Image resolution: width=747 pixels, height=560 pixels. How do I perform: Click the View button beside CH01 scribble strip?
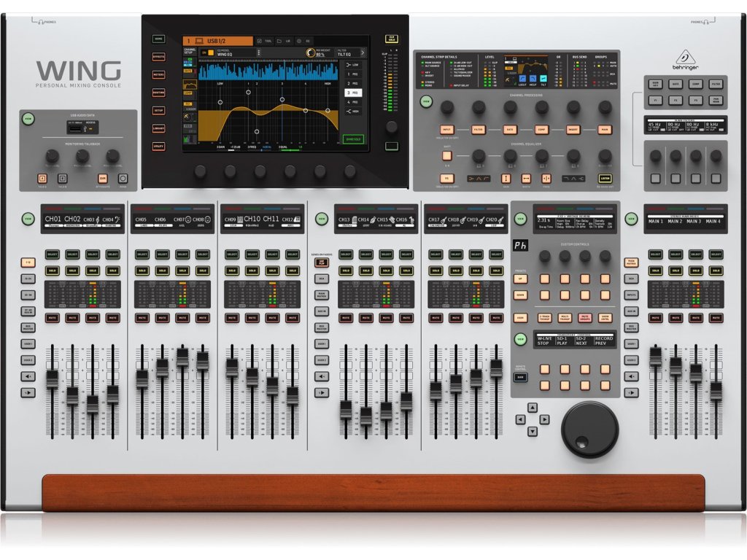coord(28,219)
